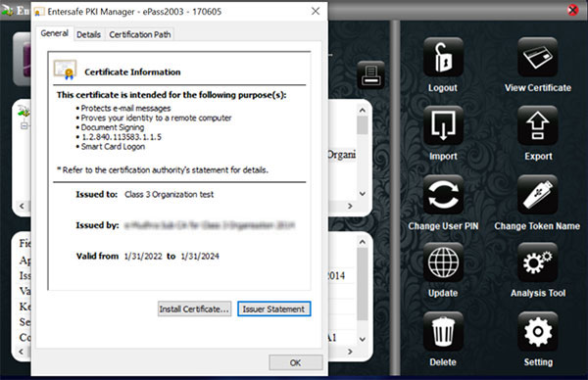588x380 pixels.
Task: Click the 'Smart Card Logon' purpose line
Action: point(113,147)
